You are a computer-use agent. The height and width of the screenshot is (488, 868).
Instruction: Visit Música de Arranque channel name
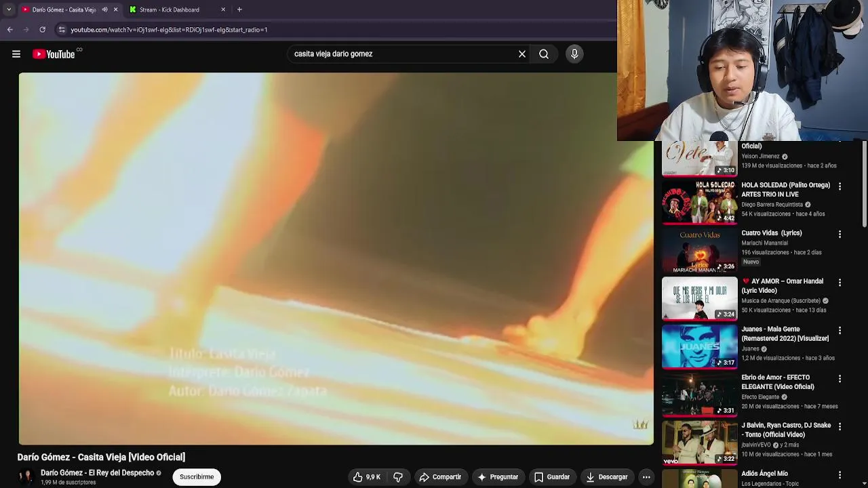click(x=781, y=301)
